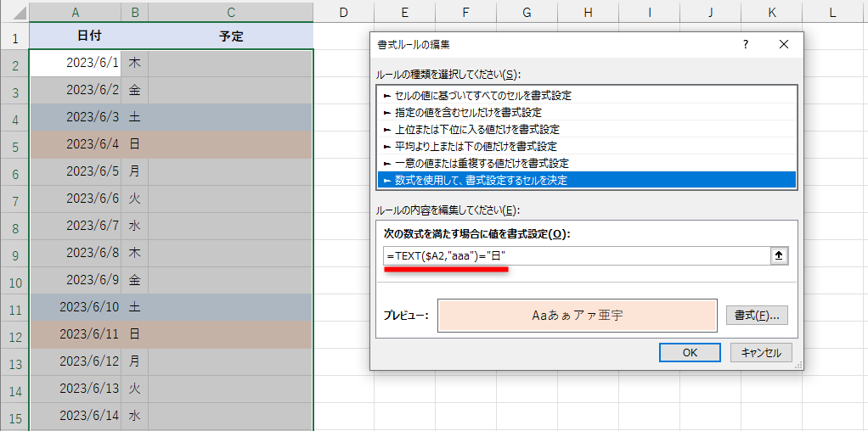Click weekday cell 火 in row 7
This screenshot has width=868, height=431.
tap(134, 199)
